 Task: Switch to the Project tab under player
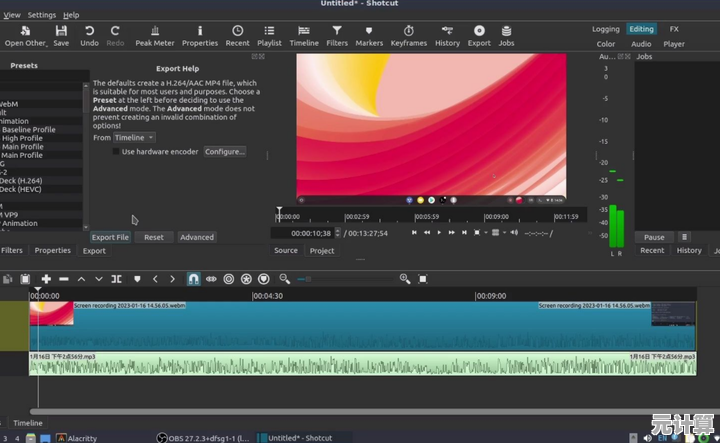(322, 251)
